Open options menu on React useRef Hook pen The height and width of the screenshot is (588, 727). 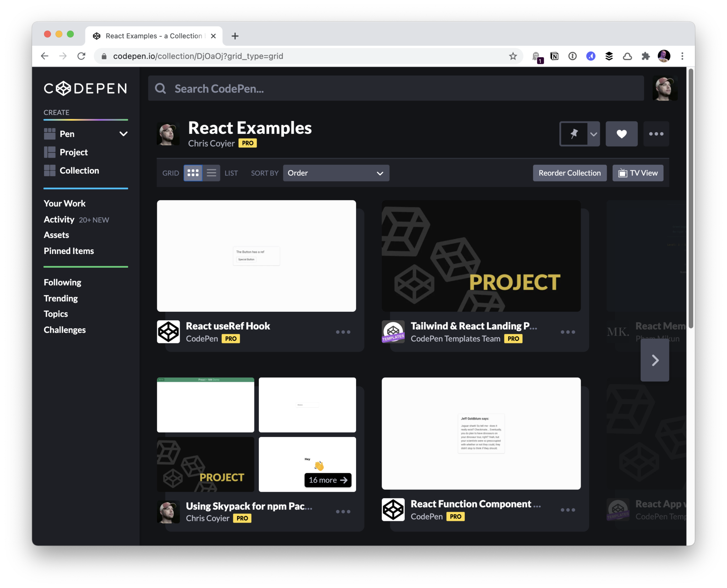tap(342, 332)
